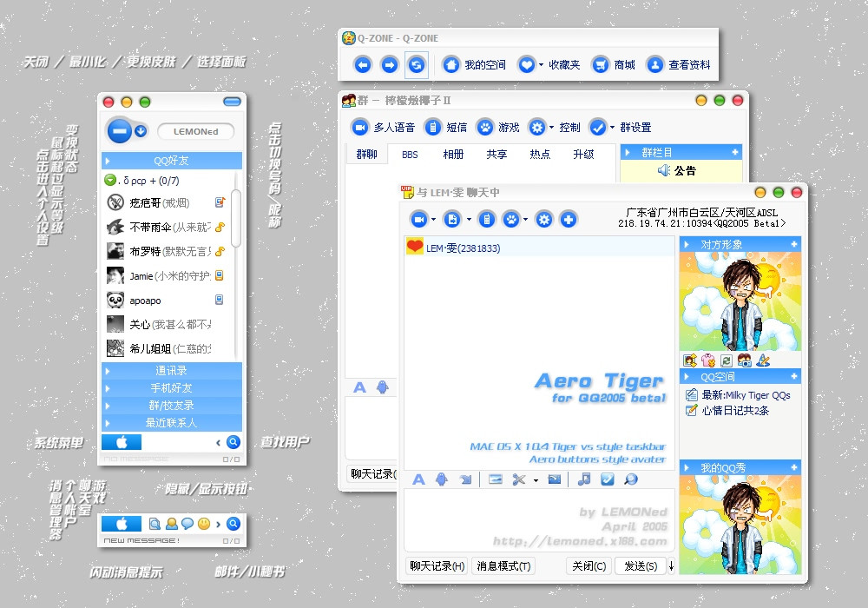Switch to the BBS tab

(x=410, y=155)
